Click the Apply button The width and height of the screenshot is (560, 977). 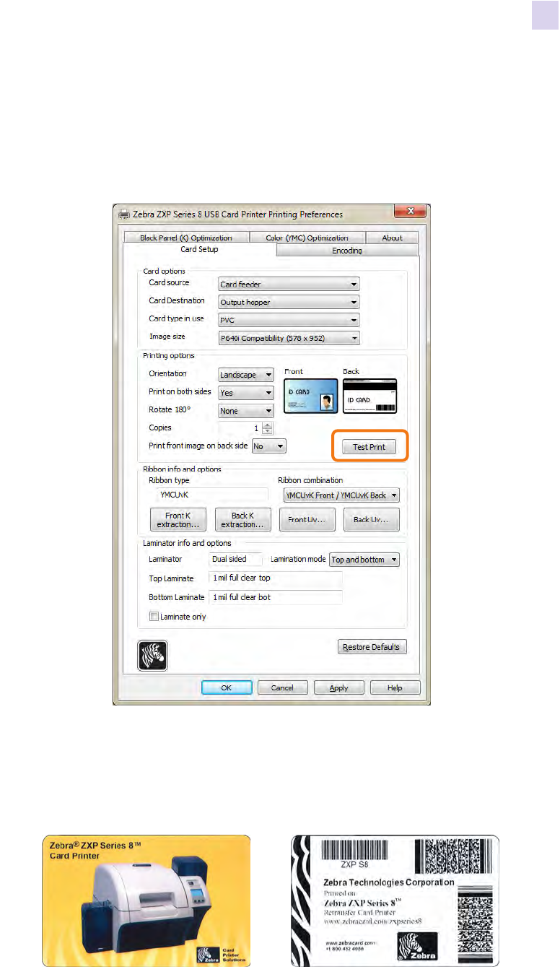pyautogui.click(x=338, y=688)
